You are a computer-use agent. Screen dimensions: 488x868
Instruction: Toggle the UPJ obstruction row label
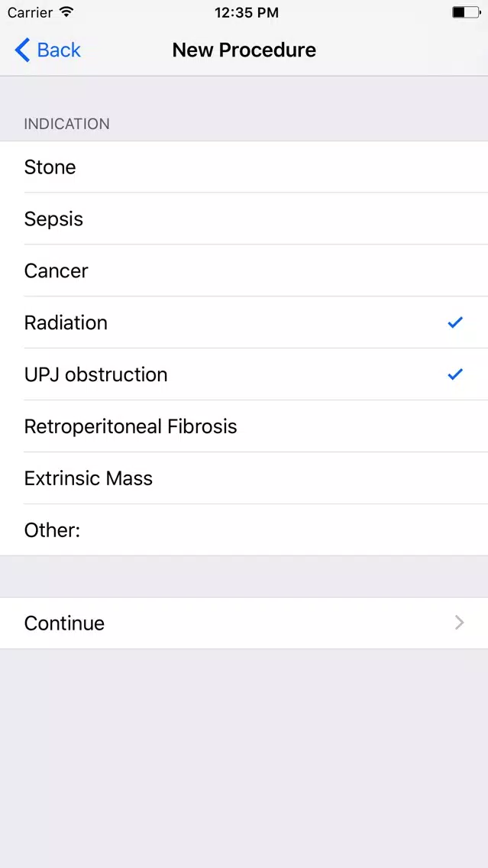tap(95, 374)
